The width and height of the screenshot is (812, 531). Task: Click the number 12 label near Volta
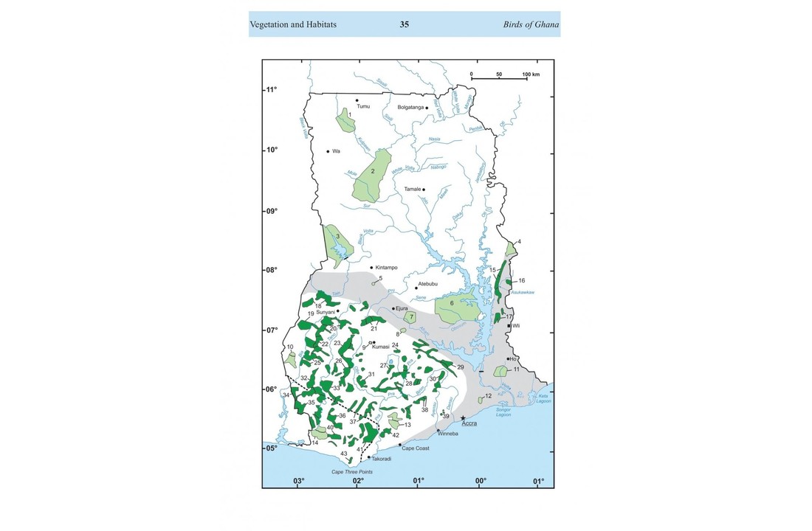pos(489,396)
